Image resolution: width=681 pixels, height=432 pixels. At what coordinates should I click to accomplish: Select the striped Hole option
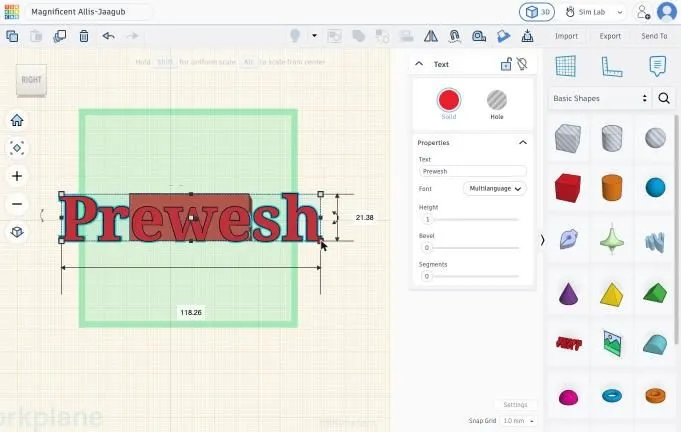[496, 100]
